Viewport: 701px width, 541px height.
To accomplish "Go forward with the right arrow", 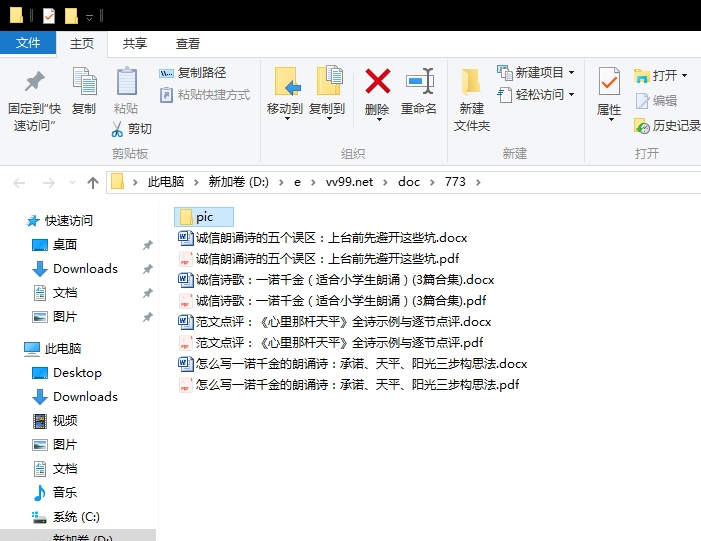I will [x=48, y=182].
